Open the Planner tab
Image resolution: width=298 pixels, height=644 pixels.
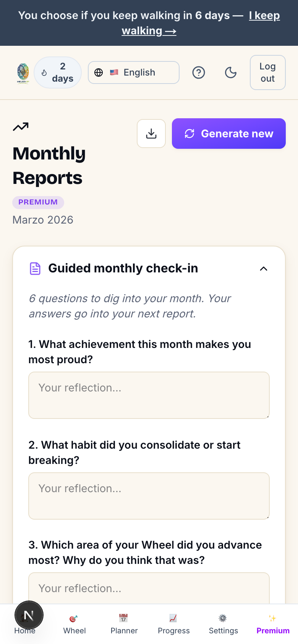[x=124, y=624]
